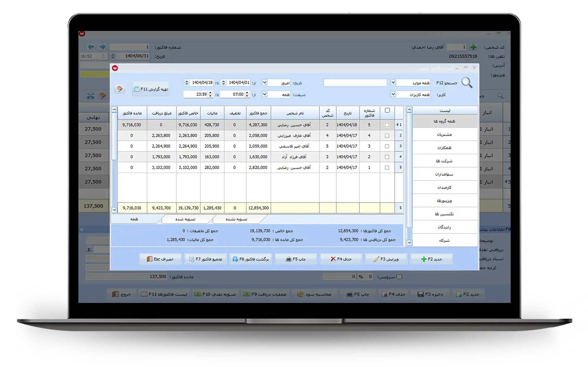Click the F2 new invoice button
The image size is (588, 367).
(431, 259)
